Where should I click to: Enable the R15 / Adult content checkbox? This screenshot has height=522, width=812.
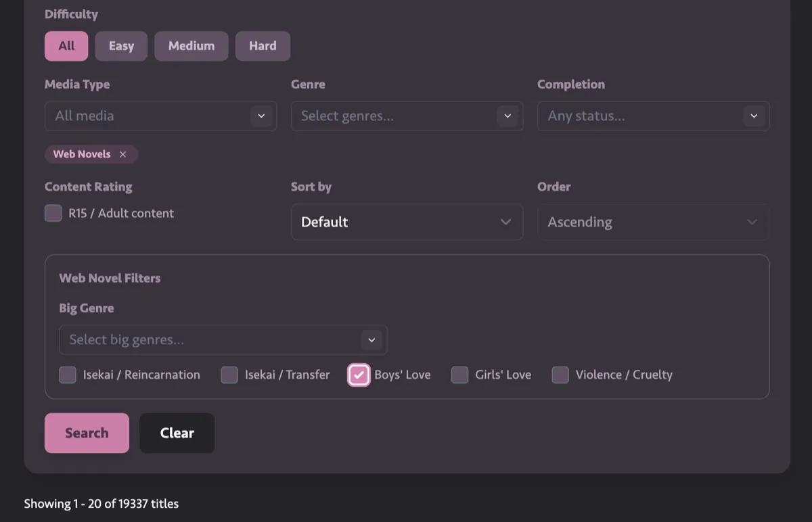(x=53, y=214)
